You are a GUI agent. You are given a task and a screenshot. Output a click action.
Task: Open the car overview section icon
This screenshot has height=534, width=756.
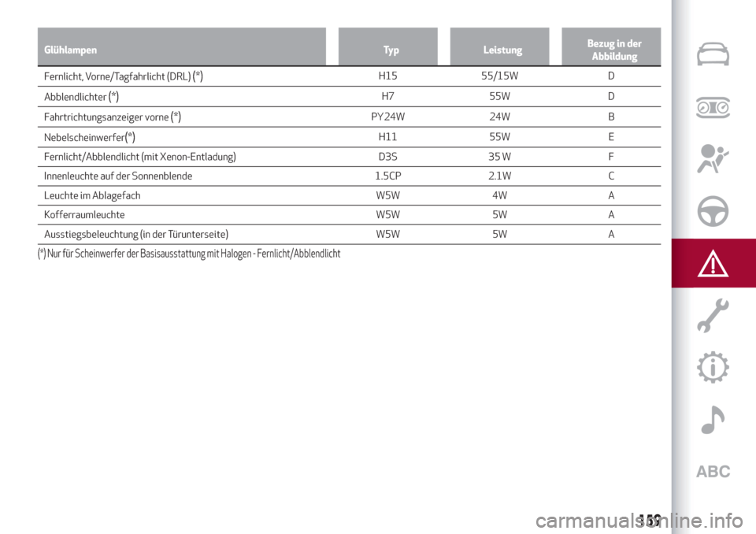tap(713, 54)
